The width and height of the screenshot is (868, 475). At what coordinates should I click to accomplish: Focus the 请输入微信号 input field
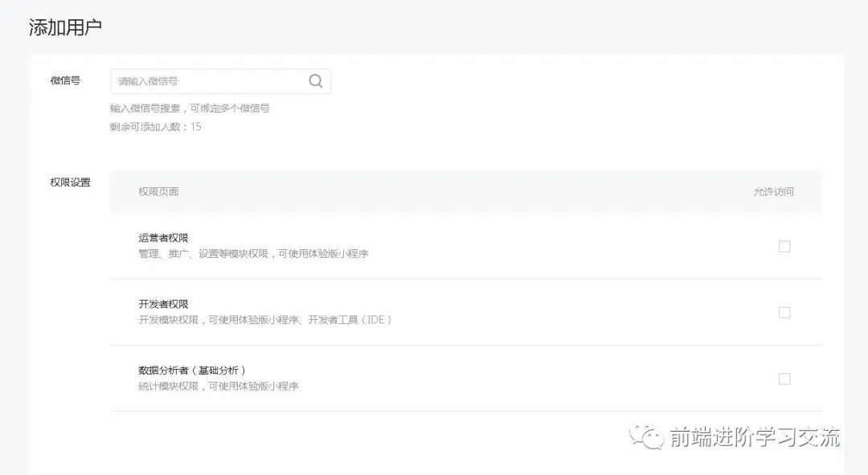[x=209, y=81]
